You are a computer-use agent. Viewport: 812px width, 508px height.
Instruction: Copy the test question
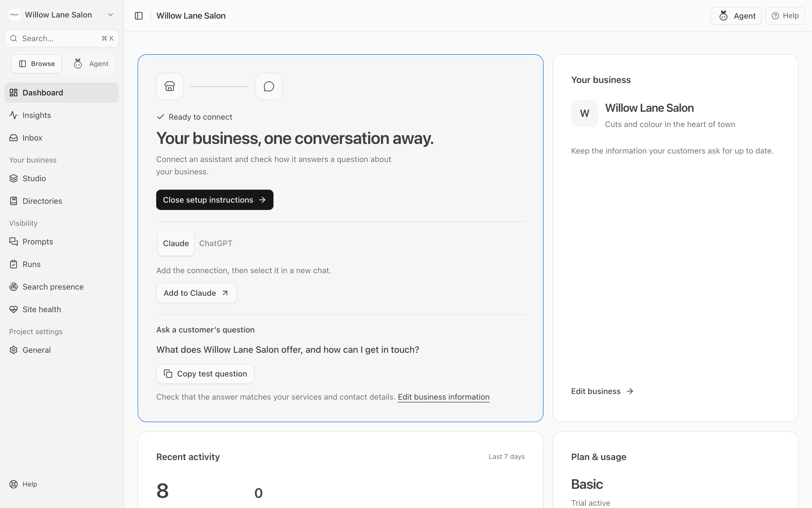(205, 374)
